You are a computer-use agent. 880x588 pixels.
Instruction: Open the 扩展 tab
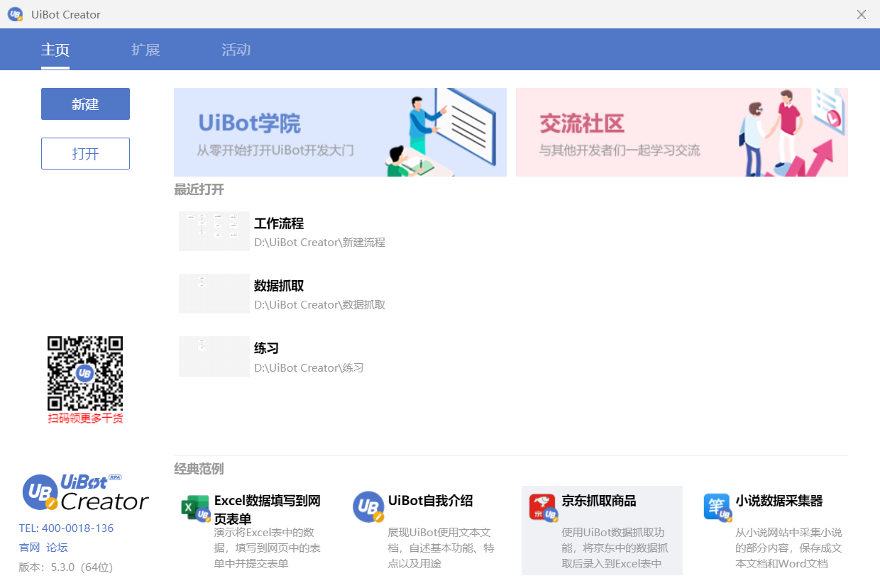point(145,50)
